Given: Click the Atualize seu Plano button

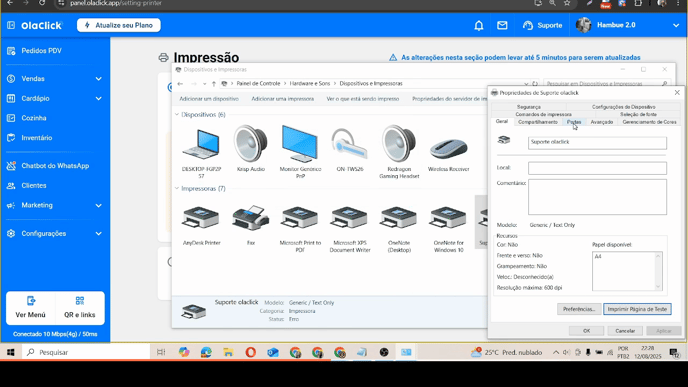Looking at the screenshot, I should point(119,25).
